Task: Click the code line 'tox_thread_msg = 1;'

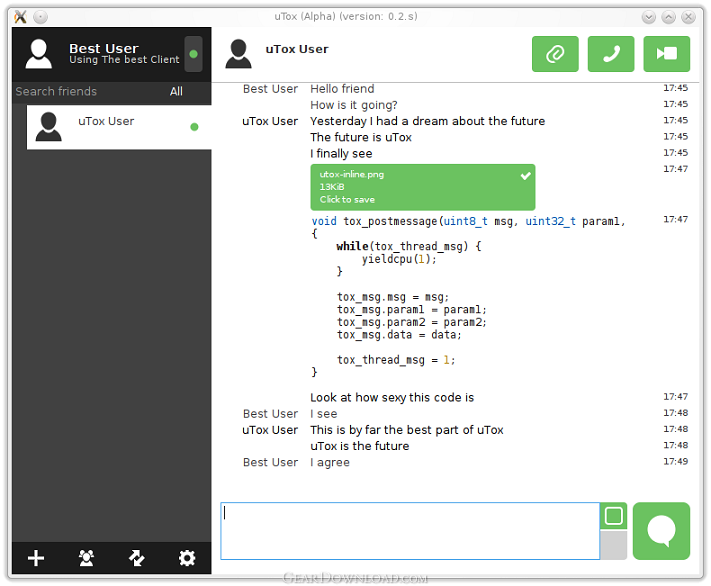Action: 396,360
